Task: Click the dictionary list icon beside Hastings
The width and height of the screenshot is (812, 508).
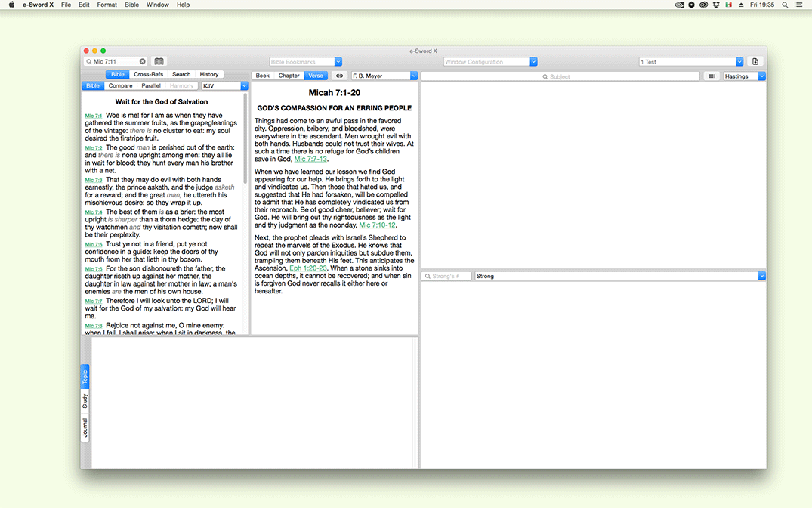Action: [712, 76]
